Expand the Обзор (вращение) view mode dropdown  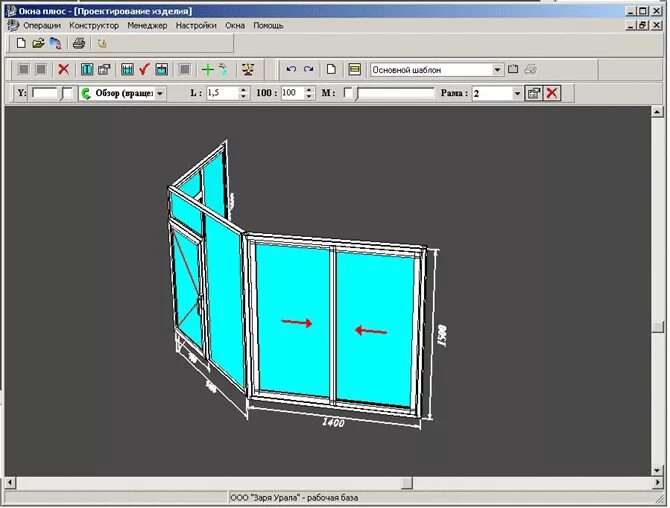point(160,93)
